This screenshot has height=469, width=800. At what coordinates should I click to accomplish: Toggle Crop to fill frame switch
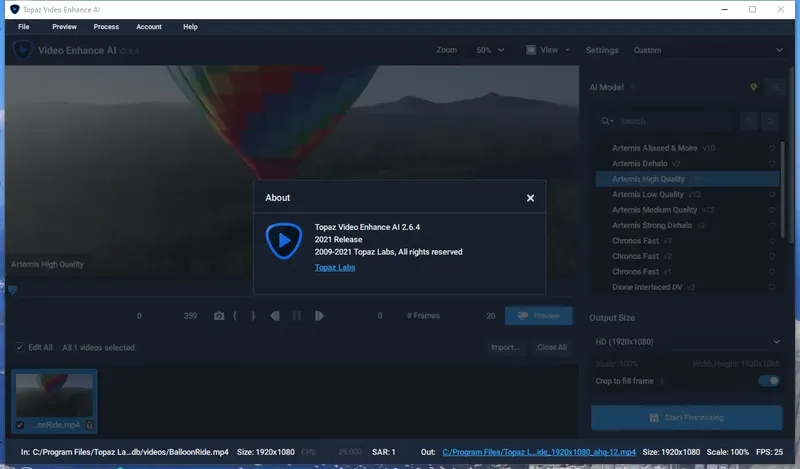tap(769, 381)
